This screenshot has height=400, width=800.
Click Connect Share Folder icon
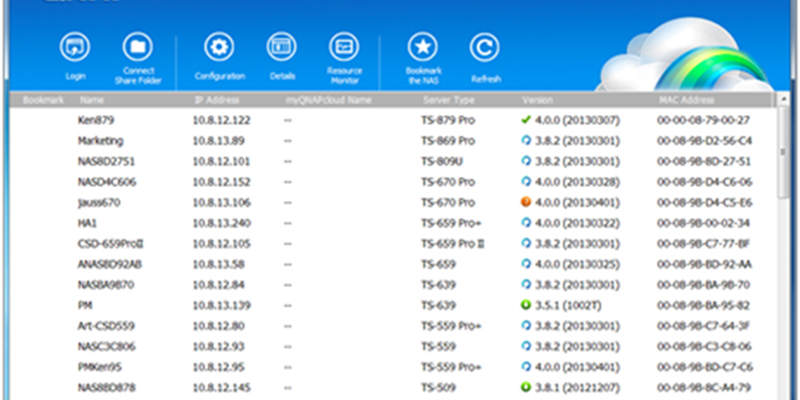pyautogui.click(x=138, y=47)
